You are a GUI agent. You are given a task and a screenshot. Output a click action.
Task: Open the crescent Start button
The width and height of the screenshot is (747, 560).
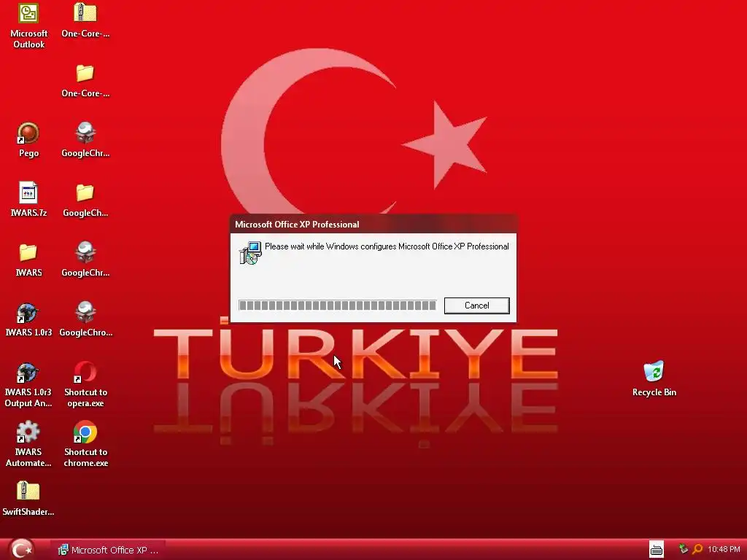coord(21,549)
